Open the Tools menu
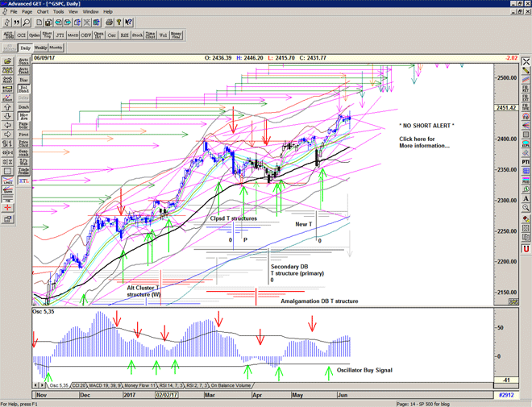Viewport: 532px width, 407px height. tap(58, 12)
